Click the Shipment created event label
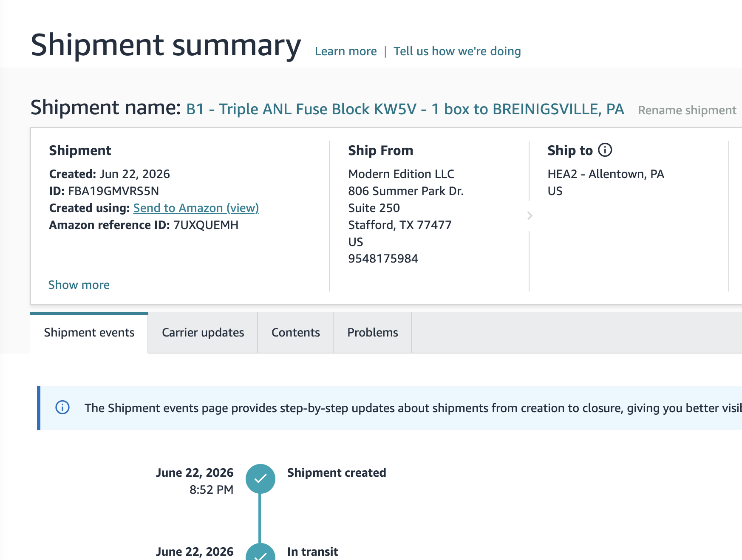Screen dimensions: 742x560 [x=337, y=472]
